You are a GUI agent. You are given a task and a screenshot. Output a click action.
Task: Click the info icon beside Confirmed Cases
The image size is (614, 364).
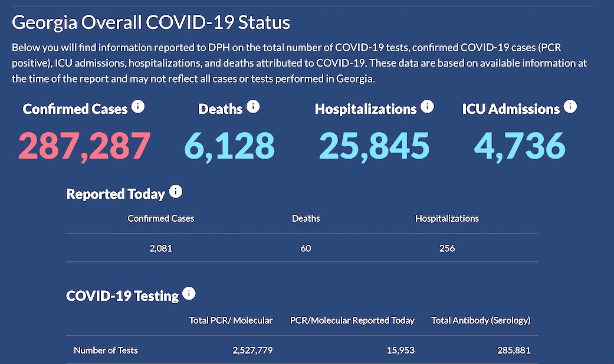point(138,107)
